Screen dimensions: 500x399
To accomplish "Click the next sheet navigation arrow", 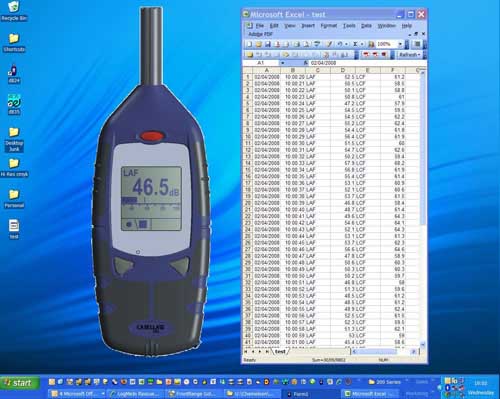I will [260, 351].
